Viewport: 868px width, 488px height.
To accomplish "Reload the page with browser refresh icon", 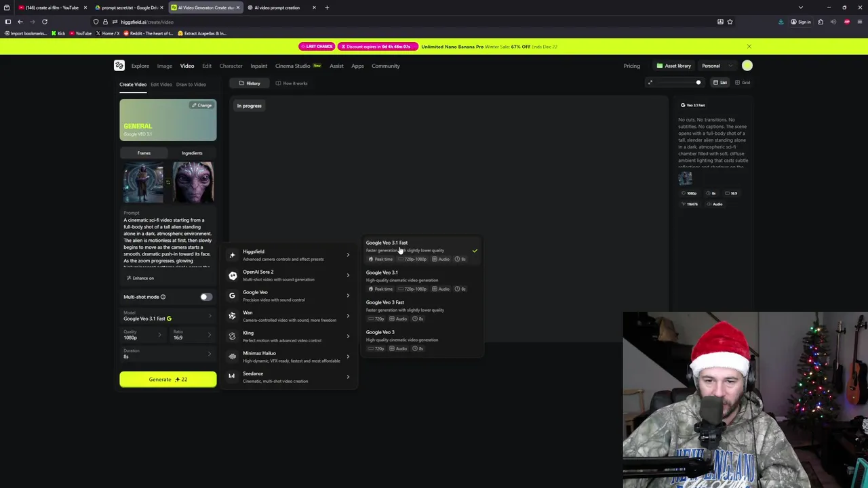I will coord(45,22).
